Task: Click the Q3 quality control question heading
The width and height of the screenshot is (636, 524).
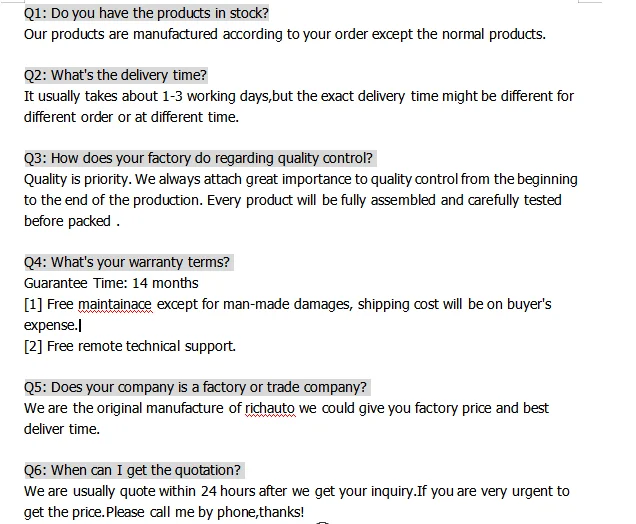Action: click(198, 158)
